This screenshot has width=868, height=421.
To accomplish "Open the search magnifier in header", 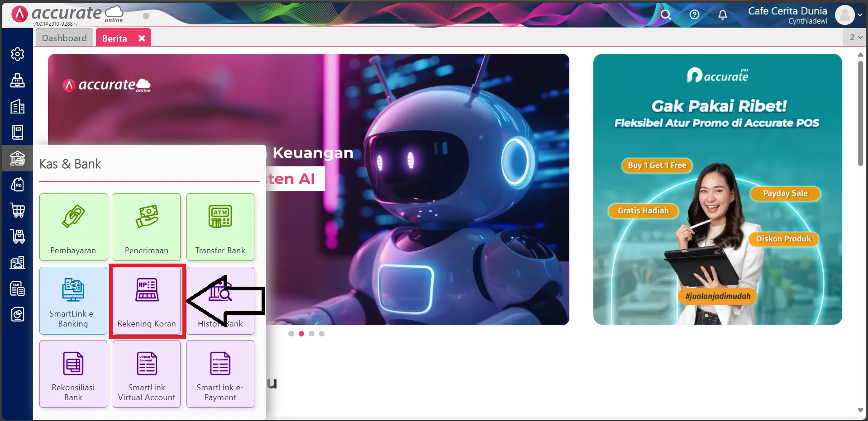I will click(x=665, y=15).
